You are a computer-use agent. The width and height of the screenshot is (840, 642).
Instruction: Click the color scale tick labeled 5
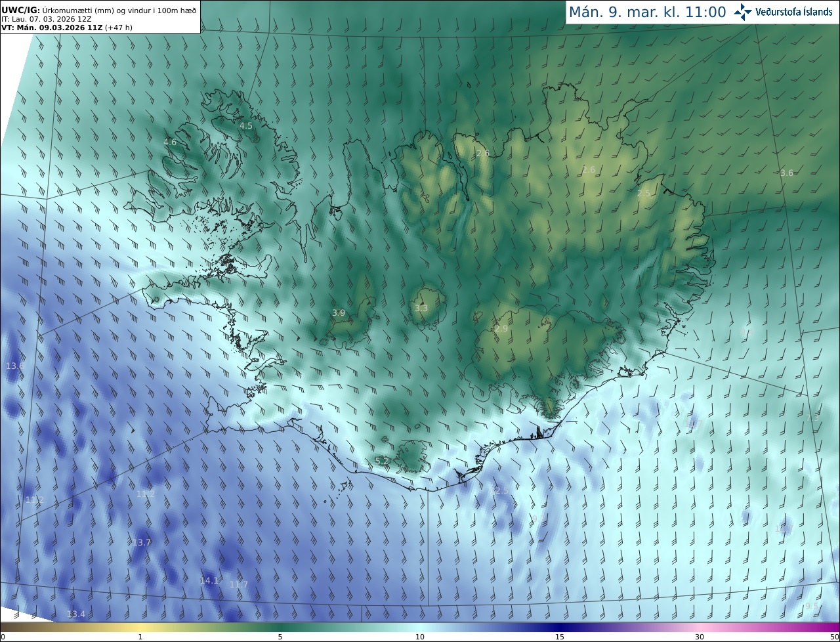280,637
